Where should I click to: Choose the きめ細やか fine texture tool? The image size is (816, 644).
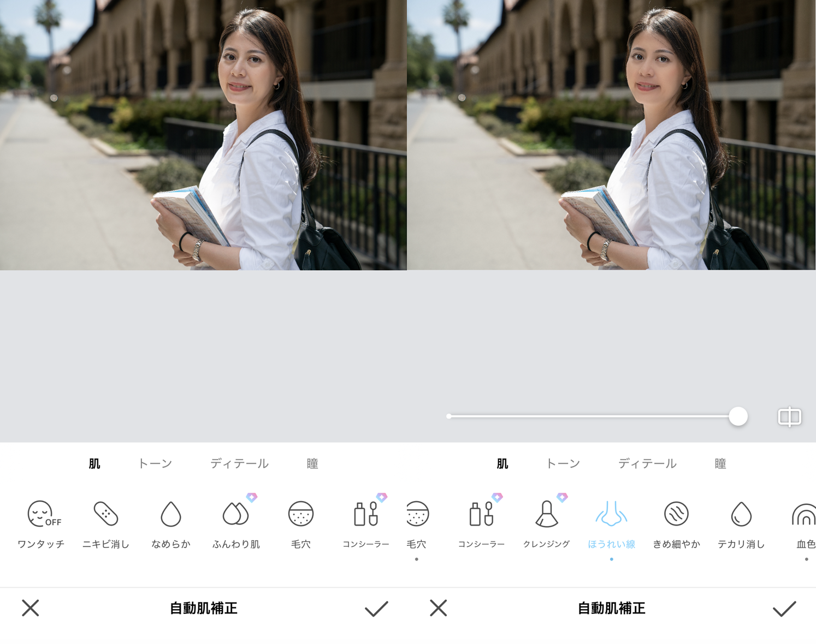click(676, 514)
